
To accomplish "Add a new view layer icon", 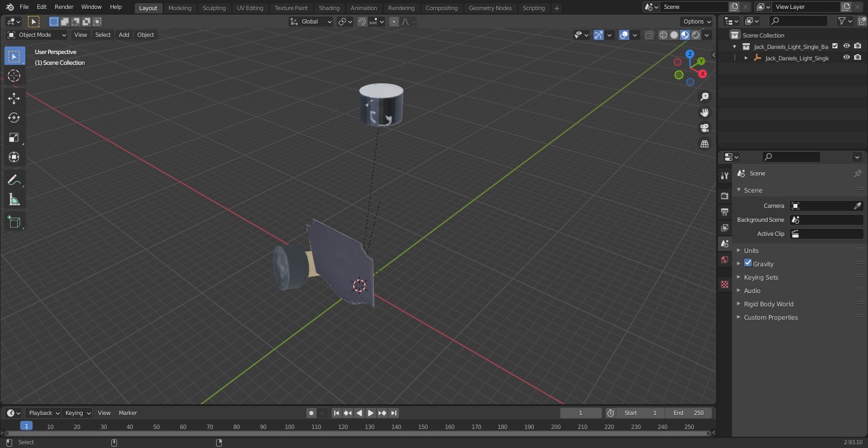I will coord(845,7).
